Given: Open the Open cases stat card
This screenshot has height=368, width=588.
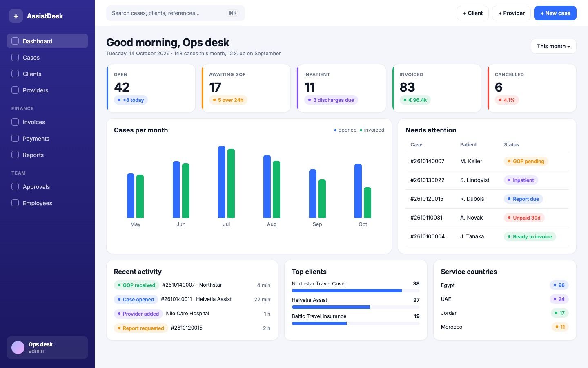Looking at the screenshot, I should (151, 88).
